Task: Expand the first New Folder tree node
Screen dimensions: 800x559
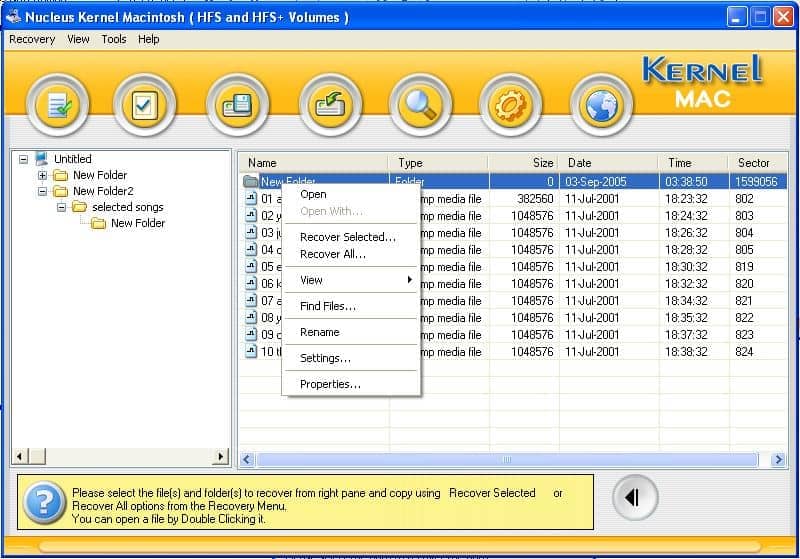Action: 42,175
